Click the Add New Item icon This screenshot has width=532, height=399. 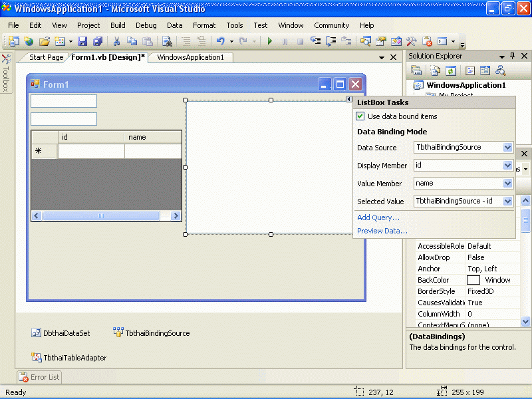coord(60,41)
